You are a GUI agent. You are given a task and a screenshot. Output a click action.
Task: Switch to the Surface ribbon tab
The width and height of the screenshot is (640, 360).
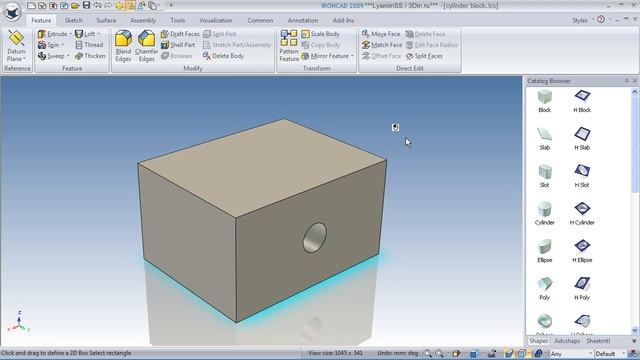coord(106,20)
